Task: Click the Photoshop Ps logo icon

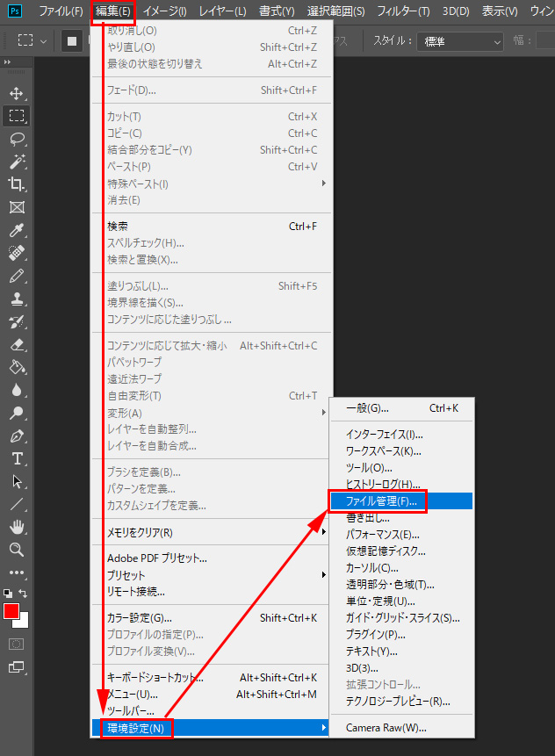Action: (x=15, y=11)
